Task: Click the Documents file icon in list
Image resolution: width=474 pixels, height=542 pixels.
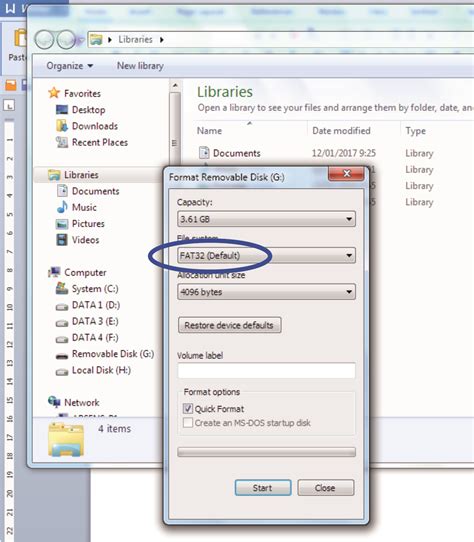Action: 204,152
